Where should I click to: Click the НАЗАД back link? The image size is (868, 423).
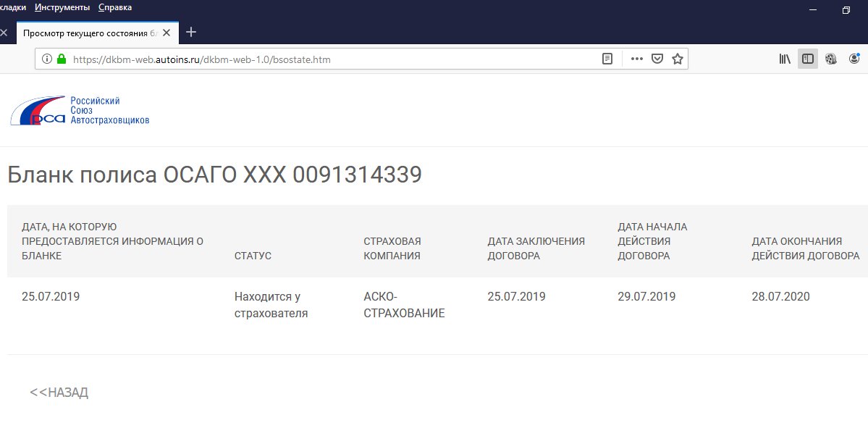59,393
